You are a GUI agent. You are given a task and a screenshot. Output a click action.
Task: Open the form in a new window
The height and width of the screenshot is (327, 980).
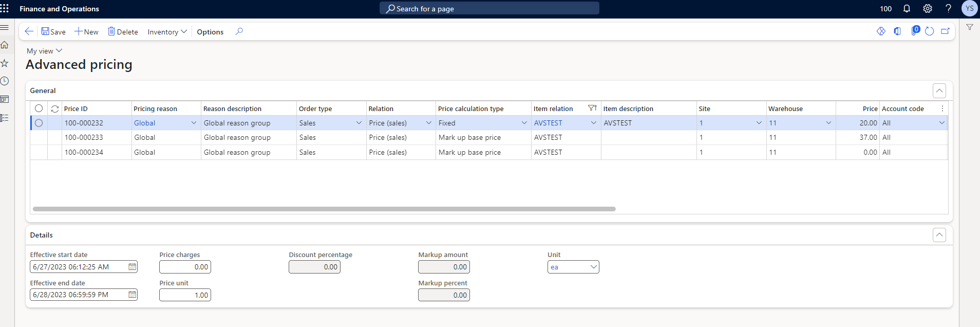click(945, 31)
